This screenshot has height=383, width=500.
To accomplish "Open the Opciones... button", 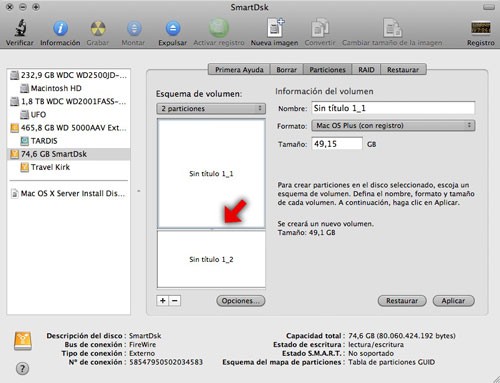I will pyautogui.click(x=241, y=301).
